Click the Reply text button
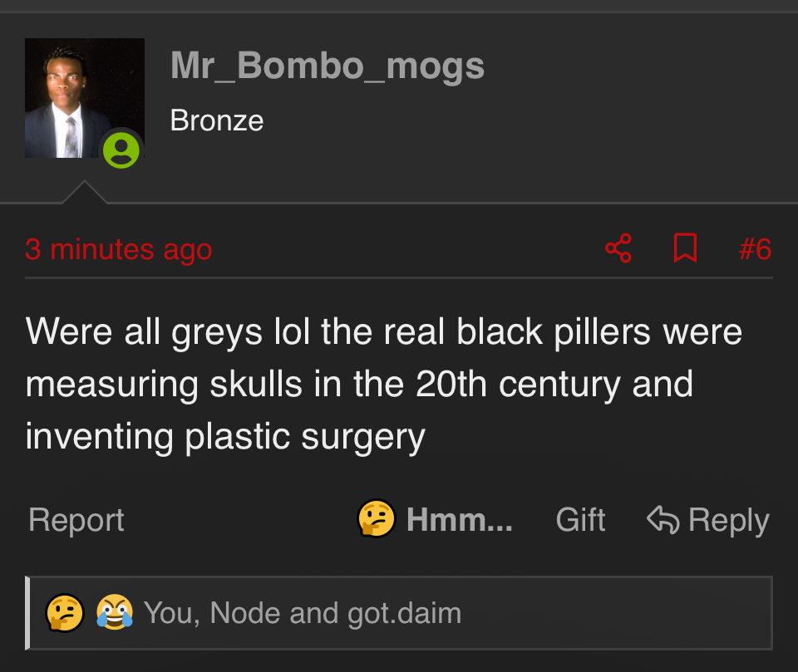798x672 pixels. pyautogui.click(x=728, y=520)
